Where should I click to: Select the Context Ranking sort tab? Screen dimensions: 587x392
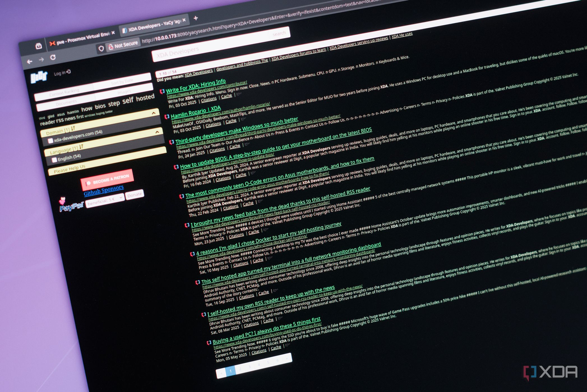[x=64, y=92]
